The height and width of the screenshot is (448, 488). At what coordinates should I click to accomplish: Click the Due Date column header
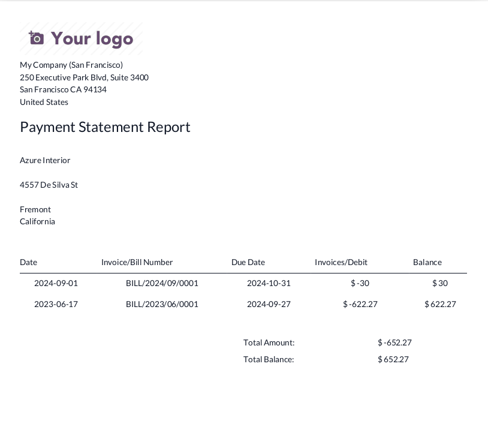pyautogui.click(x=248, y=262)
